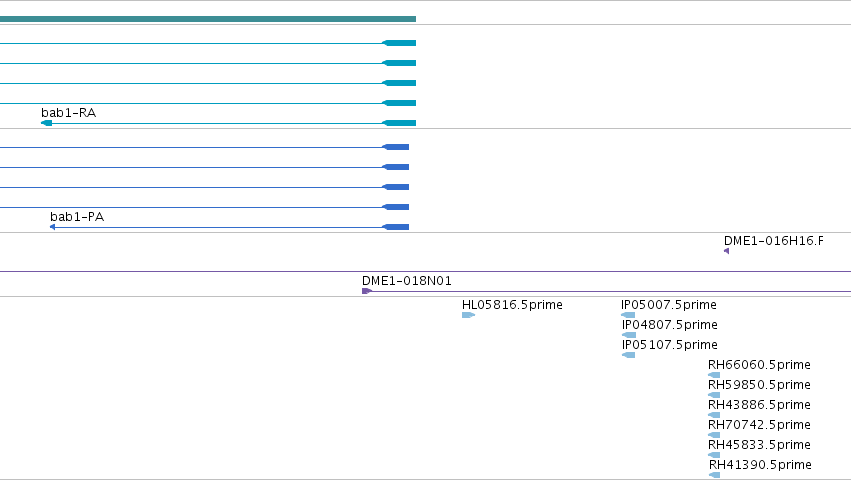
Task: Click the DME1-016H16.F purple arrowhead
Action: [726, 251]
